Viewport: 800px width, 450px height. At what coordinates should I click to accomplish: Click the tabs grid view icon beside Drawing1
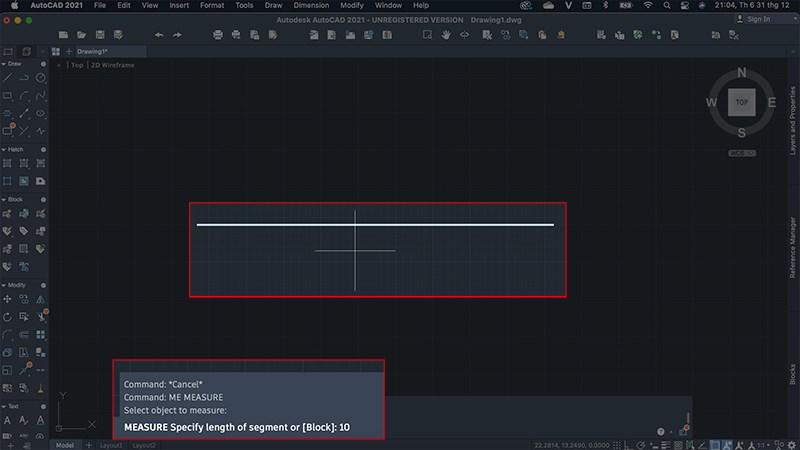tap(56, 52)
